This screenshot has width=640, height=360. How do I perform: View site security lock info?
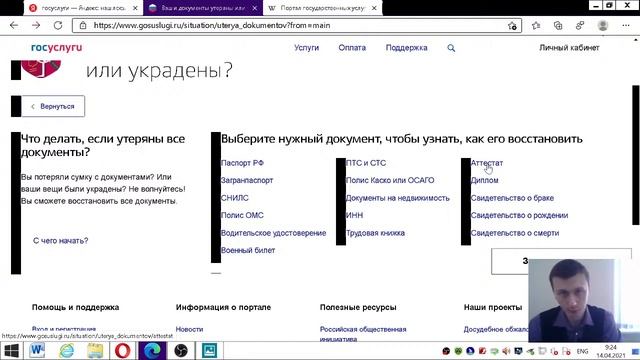click(x=83, y=25)
